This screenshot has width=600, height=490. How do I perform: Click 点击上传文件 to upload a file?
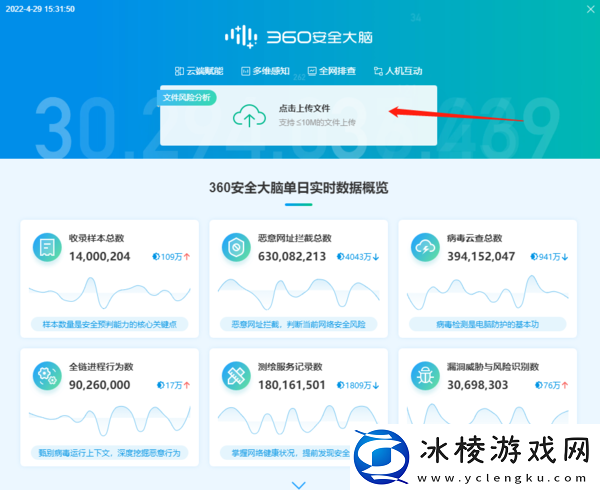304,109
